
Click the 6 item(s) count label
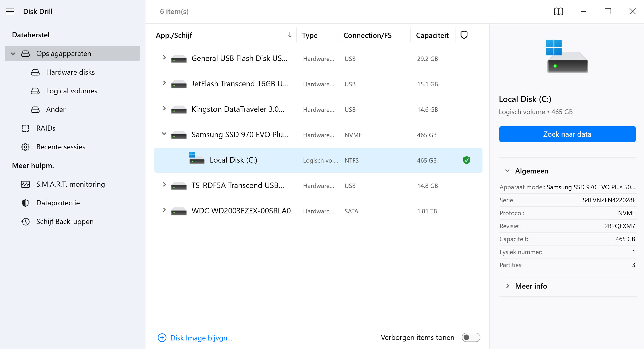click(x=174, y=11)
